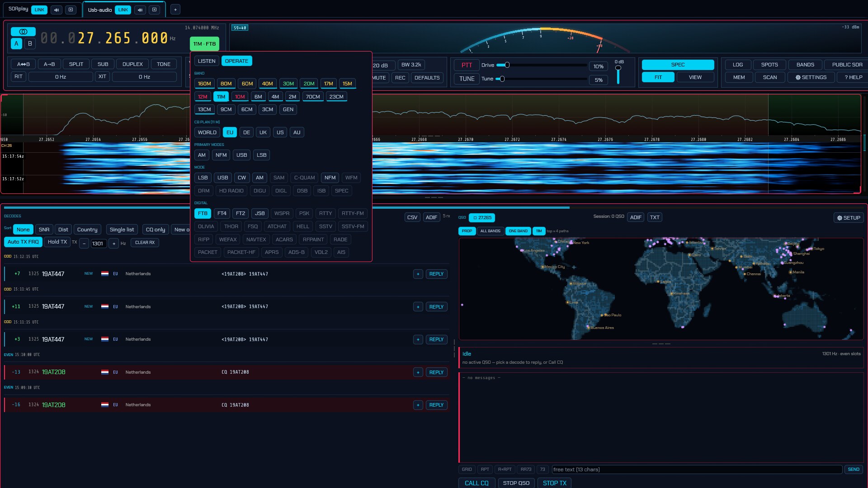Click the linked-rings VFO link icon

tap(24, 32)
